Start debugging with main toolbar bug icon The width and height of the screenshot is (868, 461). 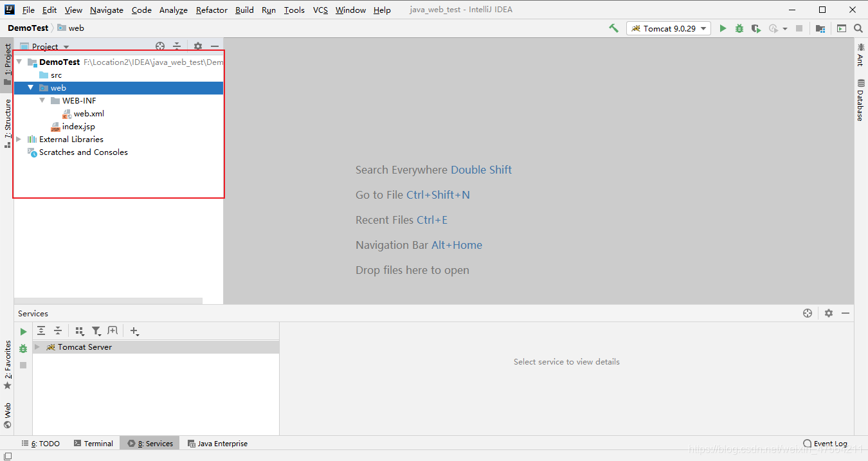tap(739, 28)
